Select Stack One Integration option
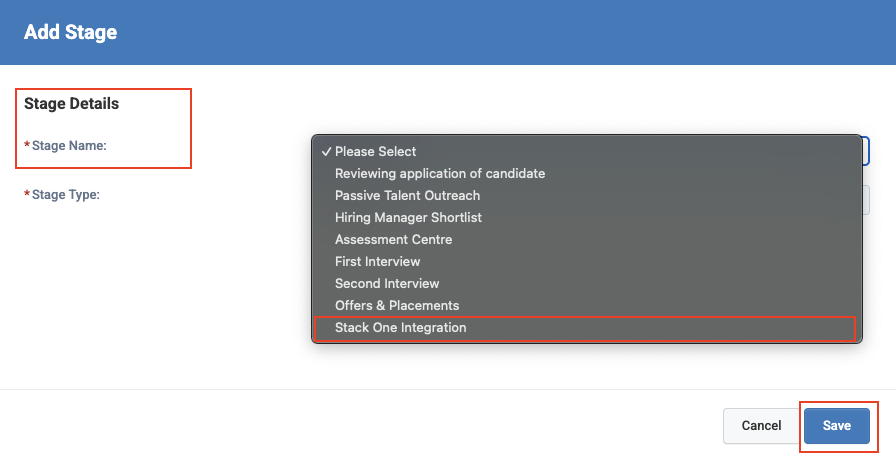Image resolution: width=896 pixels, height=459 pixels. coord(400,328)
